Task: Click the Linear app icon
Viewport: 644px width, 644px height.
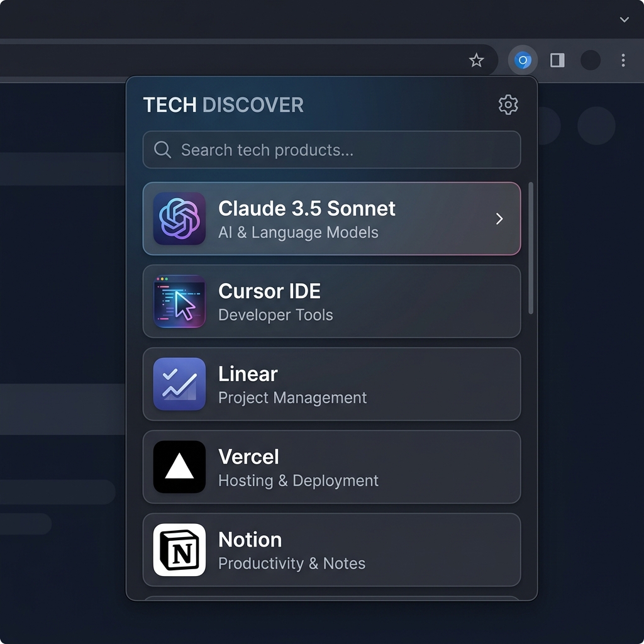Action: pos(179,384)
